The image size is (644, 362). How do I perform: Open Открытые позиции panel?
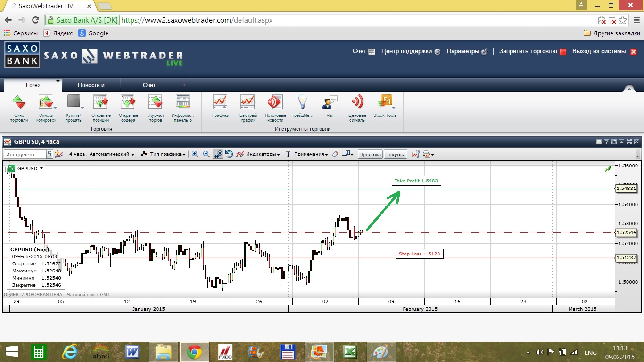[x=101, y=108]
